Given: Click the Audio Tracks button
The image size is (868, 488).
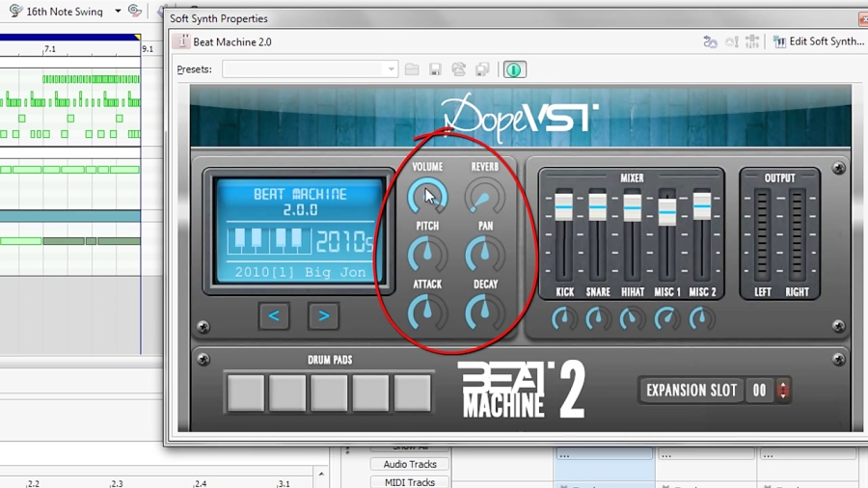Looking at the screenshot, I should click(410, 464).
